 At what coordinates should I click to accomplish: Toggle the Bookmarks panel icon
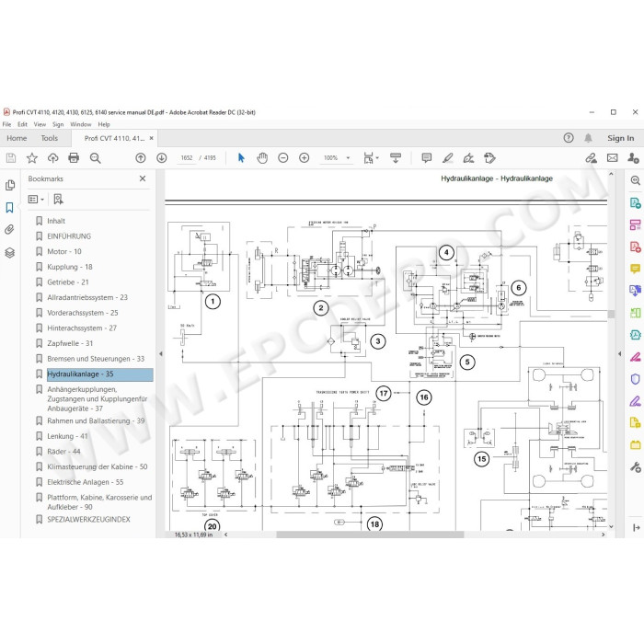pos(9,207)
